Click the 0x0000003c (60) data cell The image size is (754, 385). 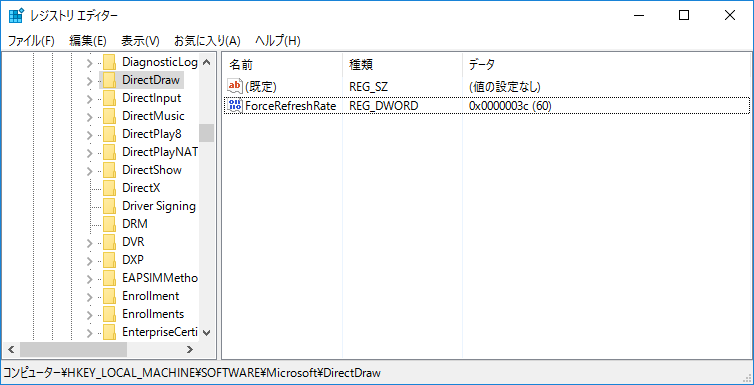tap(510, 106)
